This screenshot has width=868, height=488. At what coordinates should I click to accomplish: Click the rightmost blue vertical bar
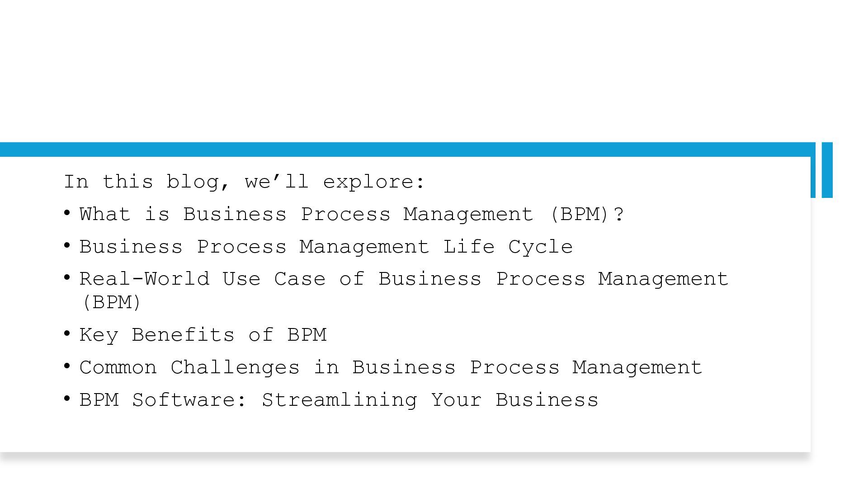(827, 170)
